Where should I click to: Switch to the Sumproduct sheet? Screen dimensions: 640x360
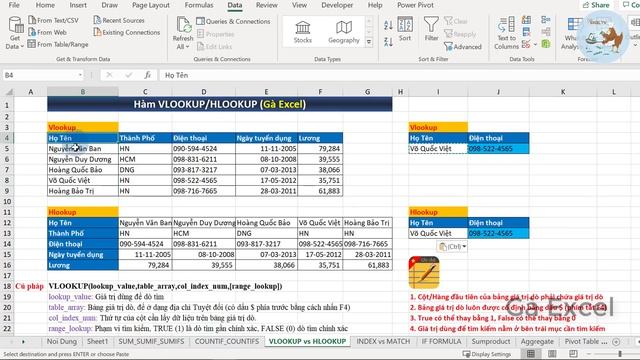(x=491, y=342)
